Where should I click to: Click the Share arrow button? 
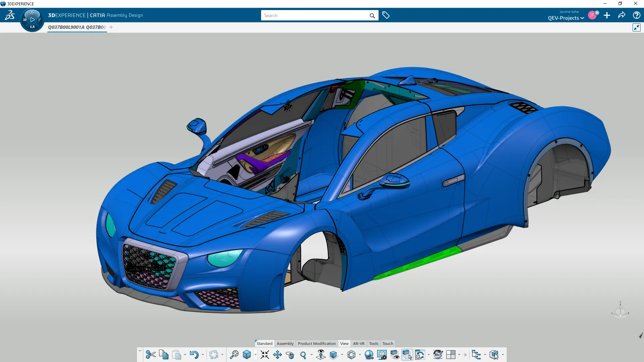[622, 15]
